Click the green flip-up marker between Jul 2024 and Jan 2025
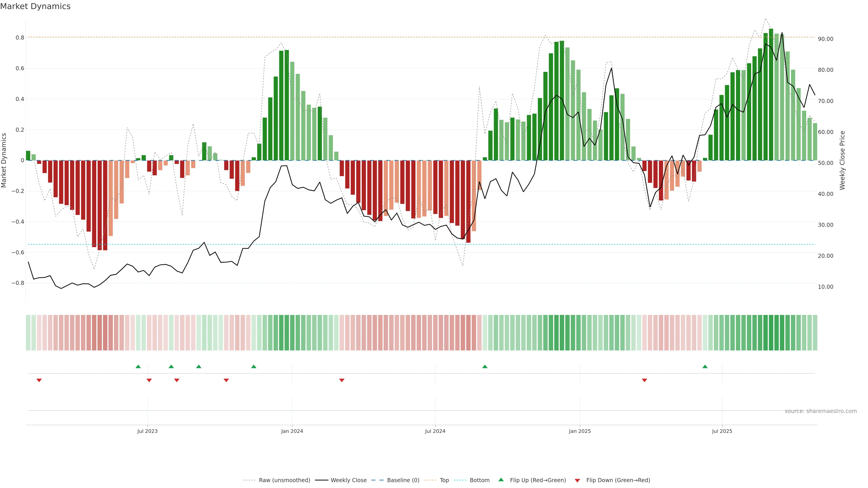Screen dimensions: 868x488 click(x=485, y=366)
